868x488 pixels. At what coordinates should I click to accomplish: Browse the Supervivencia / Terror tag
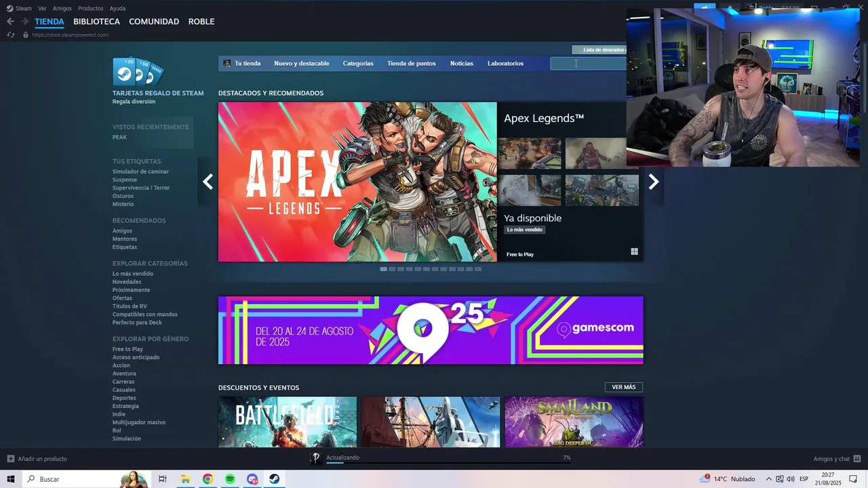141,188
